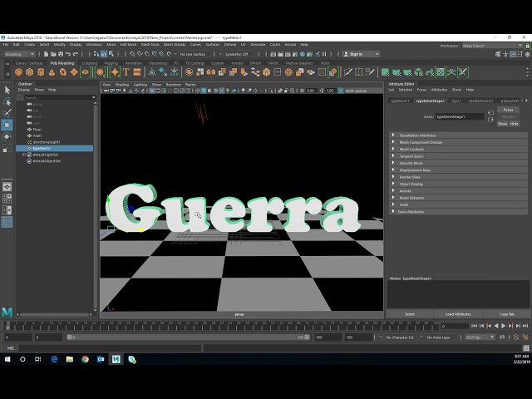Screen dimensions: 532x399
Task: Click the Copy Tab button
Action: pyautogui.click(x=506, y=314)
